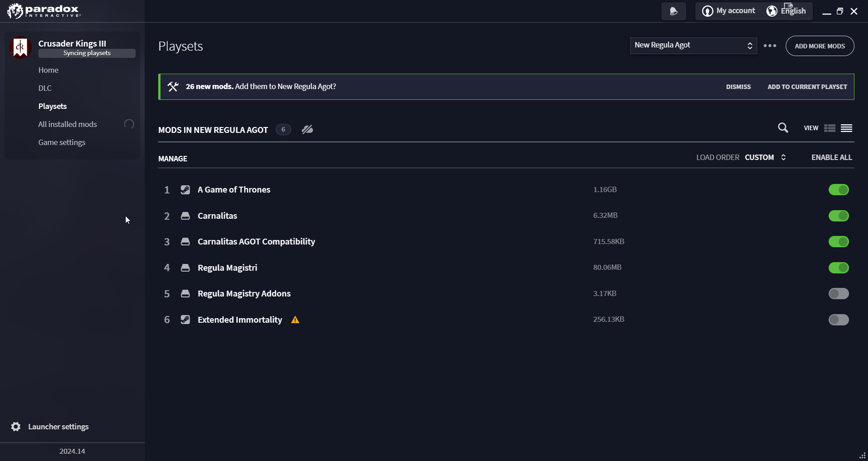Click drive icon for Regula Magistry Addons
Screen dimensions: 868x461
point(185,294)
